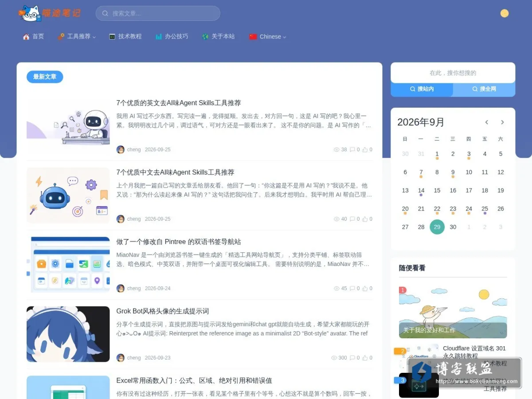Click the thumbs-up icon on the 38-views article
Screen dimensions: 532x399
(365, 150)
